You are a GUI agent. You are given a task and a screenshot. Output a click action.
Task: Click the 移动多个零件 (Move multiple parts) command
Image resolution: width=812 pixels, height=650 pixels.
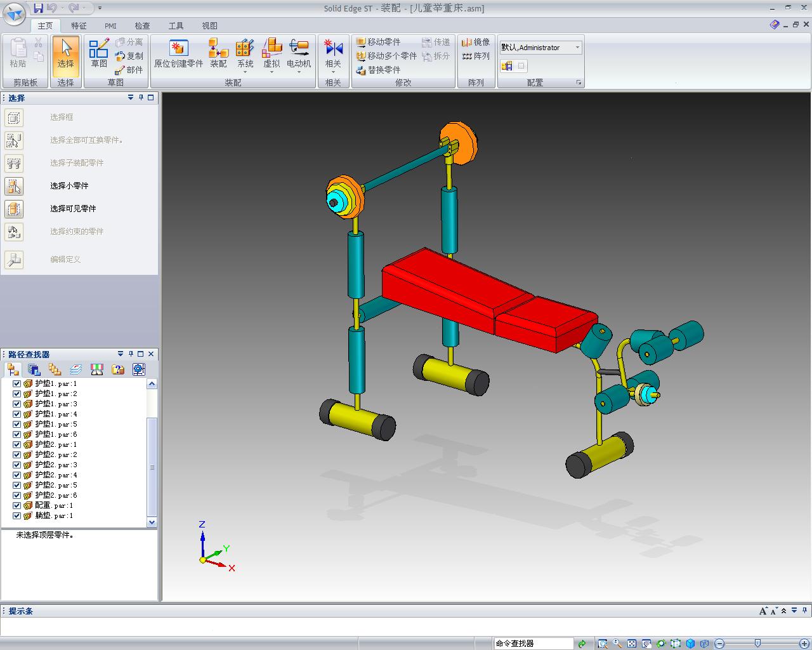point(387,56)
